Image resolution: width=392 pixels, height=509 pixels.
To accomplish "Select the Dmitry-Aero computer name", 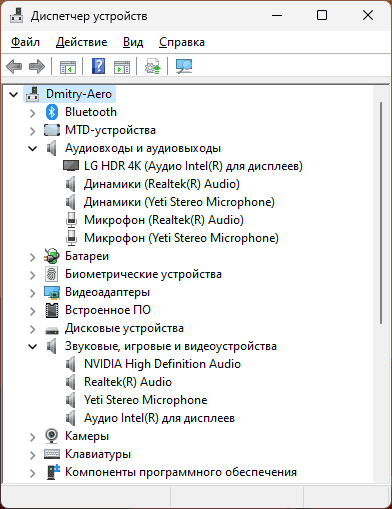I will point(79,94).
